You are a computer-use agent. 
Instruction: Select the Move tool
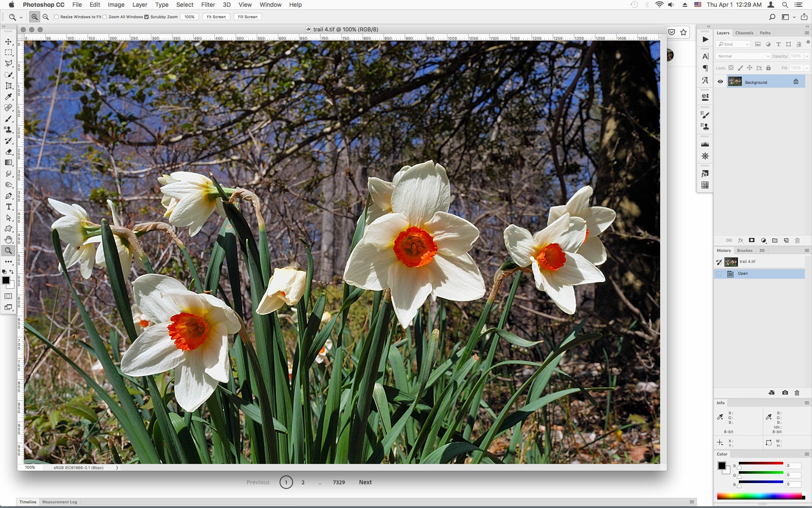[x=8, y=42]
